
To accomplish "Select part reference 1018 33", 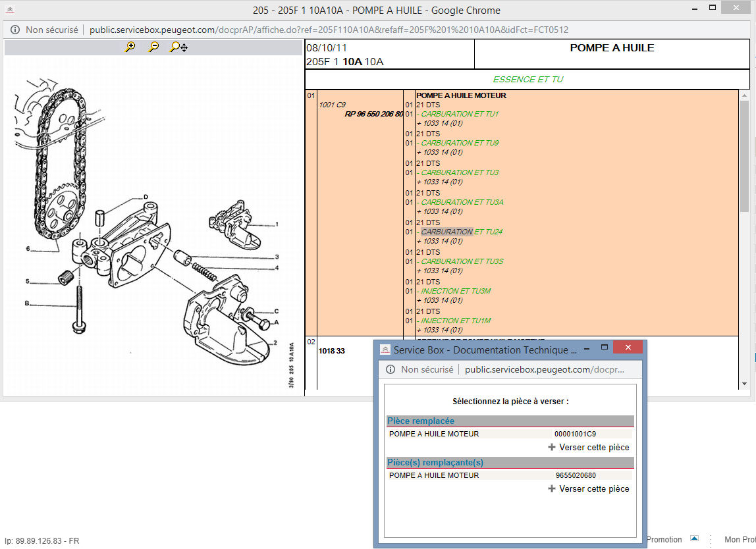I will [x=332, y=351].
